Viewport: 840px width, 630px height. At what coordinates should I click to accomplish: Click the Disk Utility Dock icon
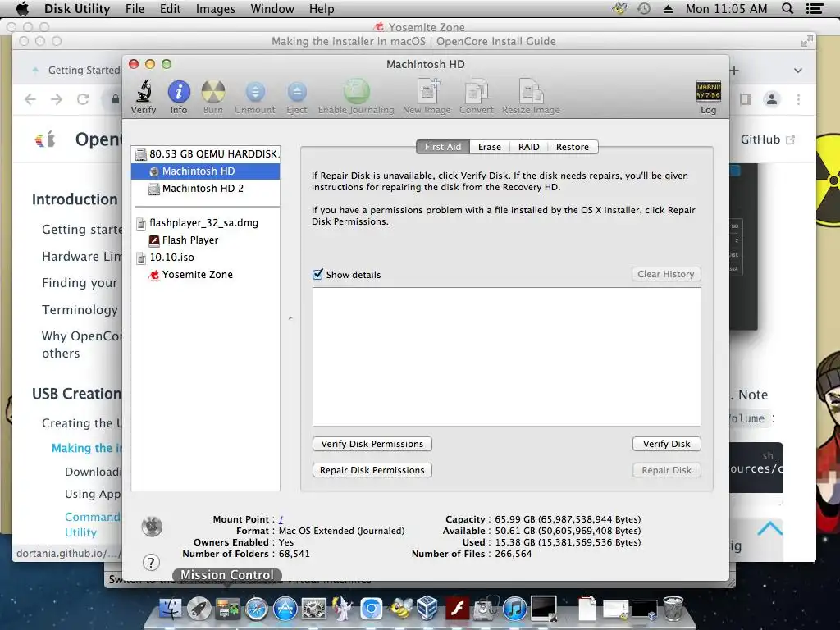[486, 609]
